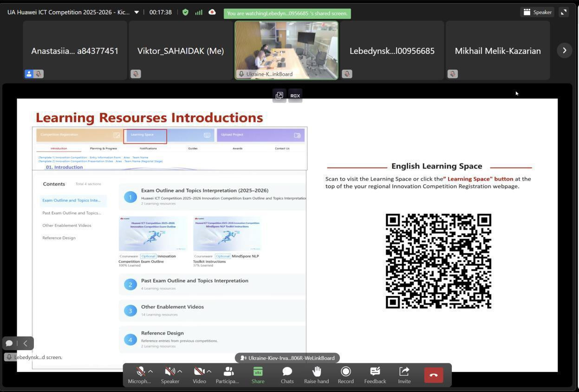The width and height of the screenshot is (579, 392).
Task: Click the green security shield icon
Action: [186, 13]
